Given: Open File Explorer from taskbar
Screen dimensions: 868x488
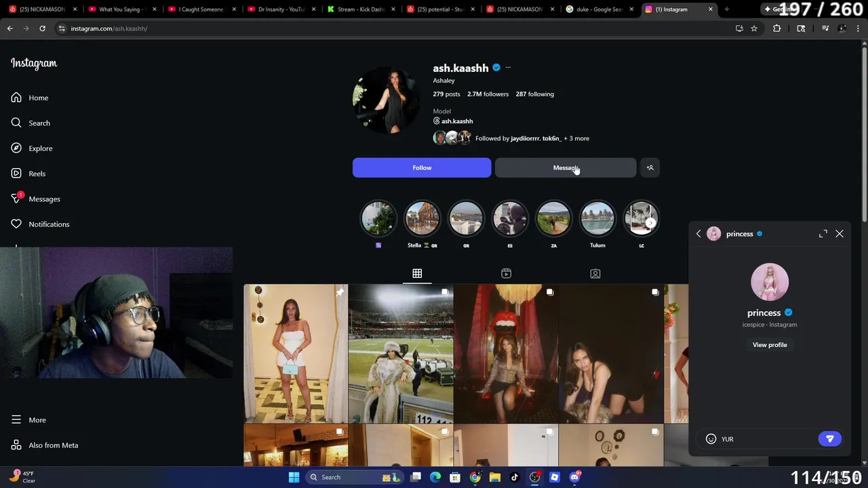Looking at the screenshot, I should pyautogui.click(x=495, y=477).
